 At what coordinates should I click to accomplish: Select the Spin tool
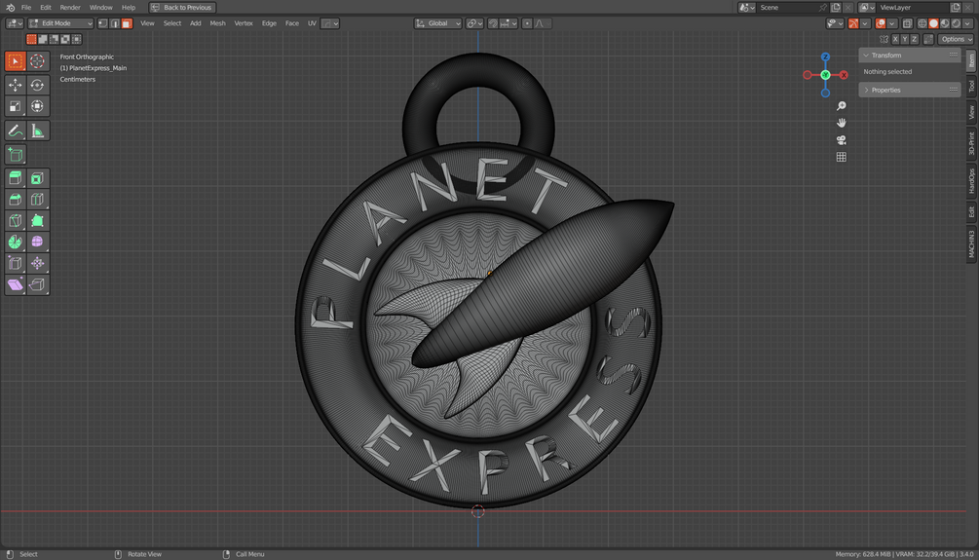[15, 243]
